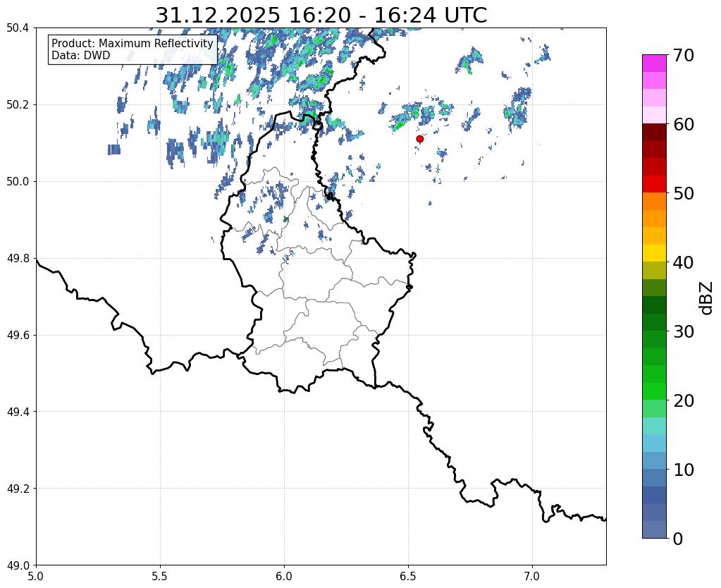
Task: Click the red station marker dot
Action: tap(420, 139)
